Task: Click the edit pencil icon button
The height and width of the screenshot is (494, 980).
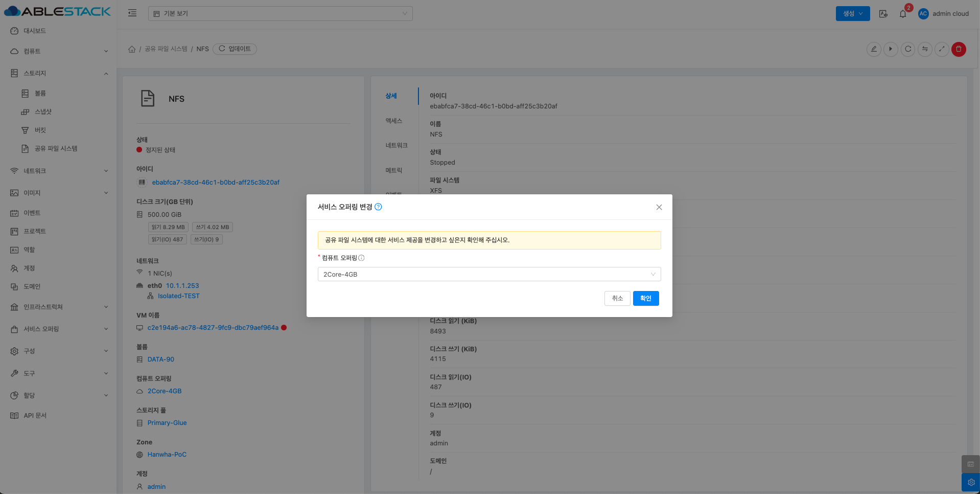Action: (874, 49)
